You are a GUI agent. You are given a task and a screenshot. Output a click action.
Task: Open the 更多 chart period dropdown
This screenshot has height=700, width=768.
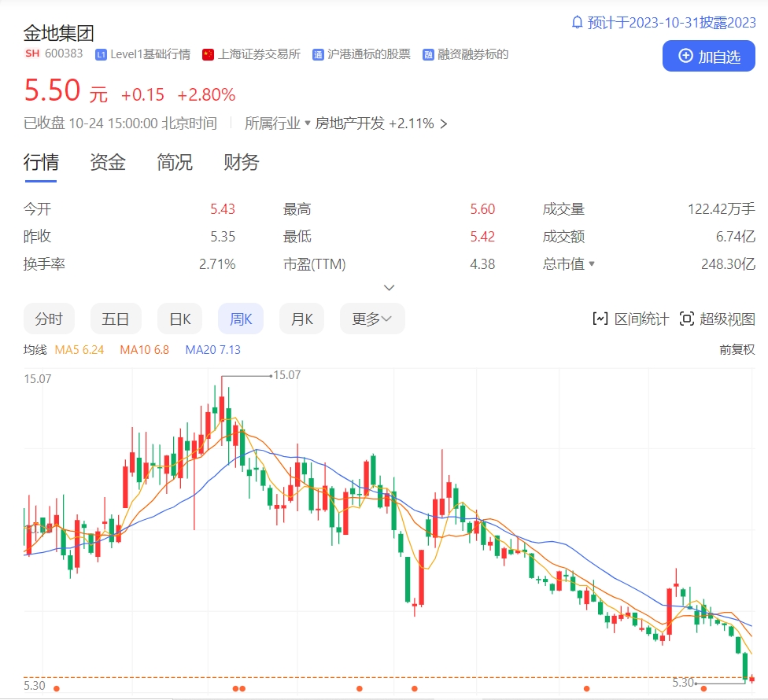coord(372,319)
